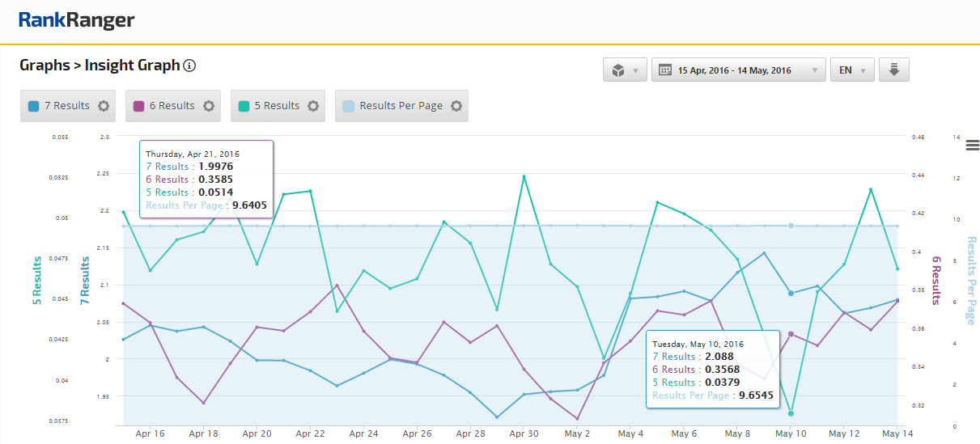Click the RankRanger logo
Viewport: 980px width, 444px height.
click(76, 20)
